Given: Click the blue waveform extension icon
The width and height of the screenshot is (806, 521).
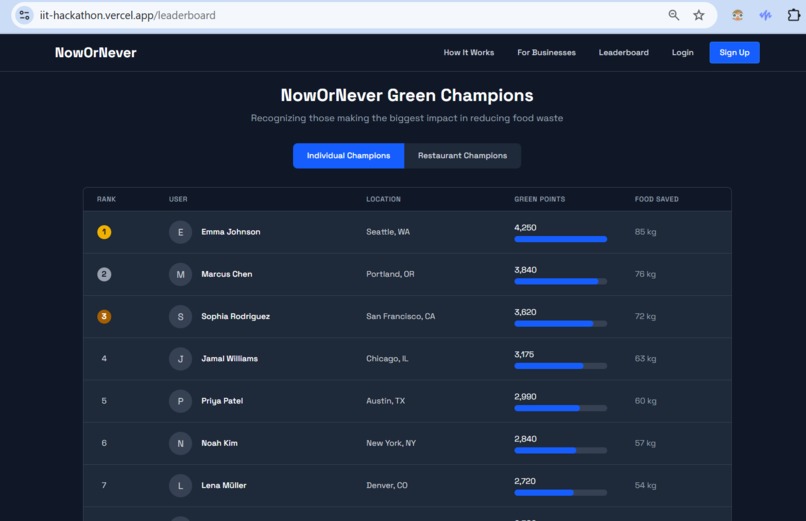Looking at the screenshot, I should pyautogui.click(x=765, y=15).
